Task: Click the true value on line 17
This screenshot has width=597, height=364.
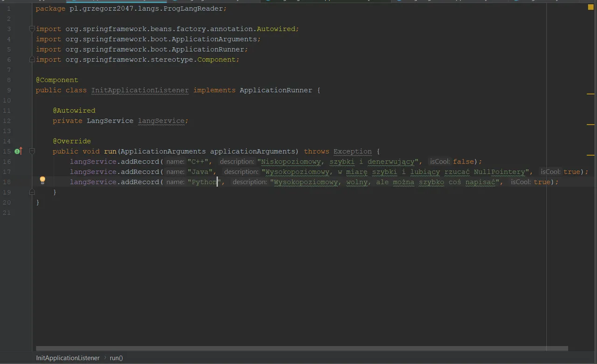Action: tap(572, 172)
